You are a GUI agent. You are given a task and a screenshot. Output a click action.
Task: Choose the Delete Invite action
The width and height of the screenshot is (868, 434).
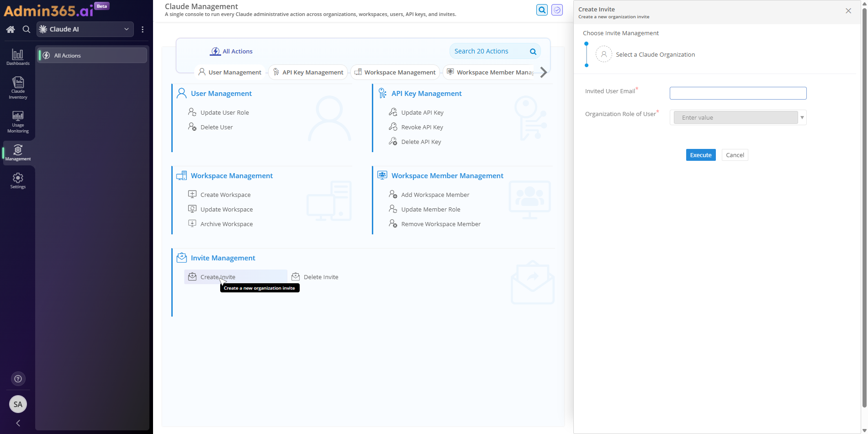321,277
